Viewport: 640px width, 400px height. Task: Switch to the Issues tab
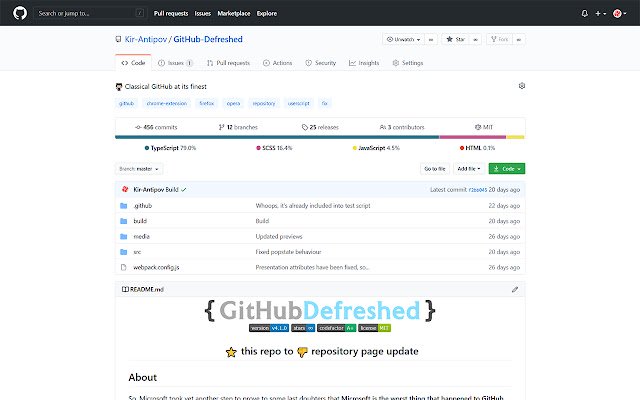coord(176,63)
